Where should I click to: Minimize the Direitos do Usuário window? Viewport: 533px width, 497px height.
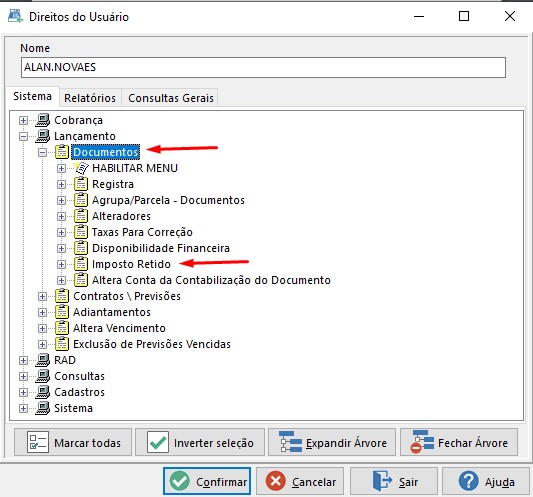419,16
